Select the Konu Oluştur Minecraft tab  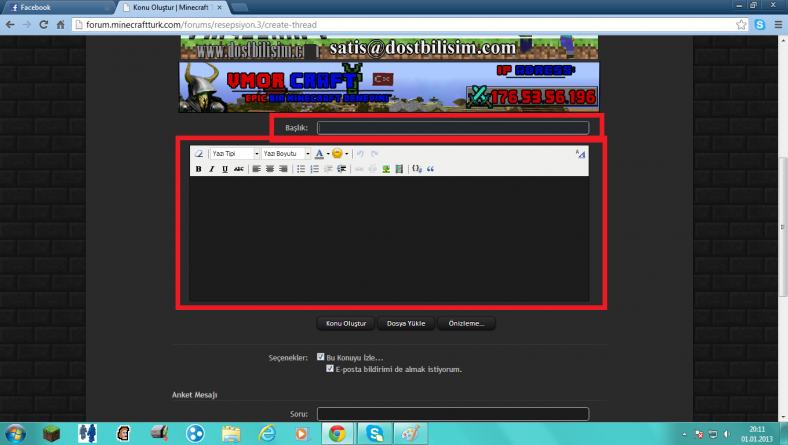click(x=171, y=8)
